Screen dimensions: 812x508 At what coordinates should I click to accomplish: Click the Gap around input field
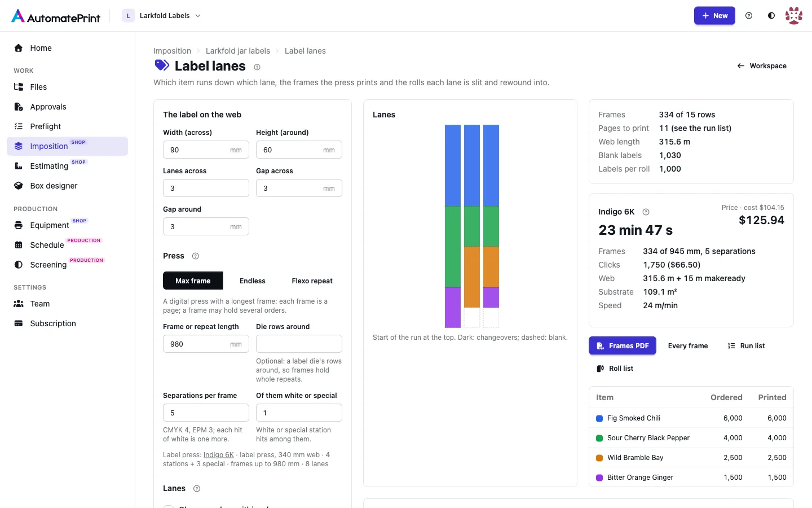pos(206,226)
